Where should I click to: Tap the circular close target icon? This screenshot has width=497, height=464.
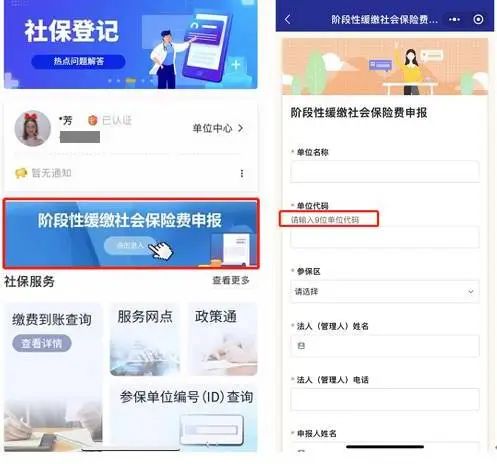tap(478, 19)
